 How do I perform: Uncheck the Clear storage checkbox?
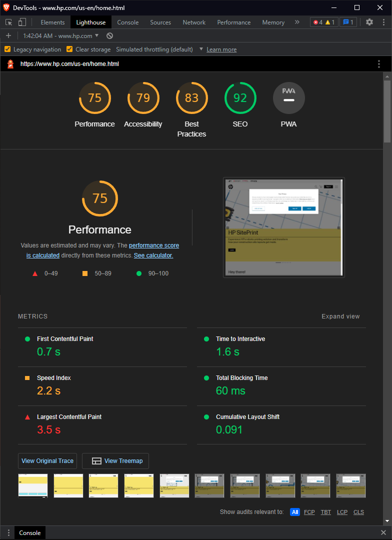tap(69, 49)
